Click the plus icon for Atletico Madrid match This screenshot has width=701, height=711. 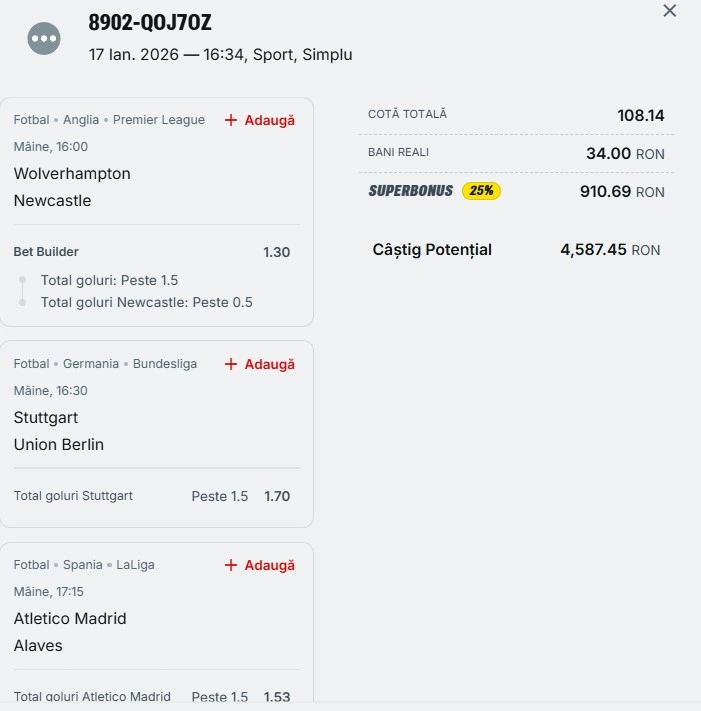231,565
